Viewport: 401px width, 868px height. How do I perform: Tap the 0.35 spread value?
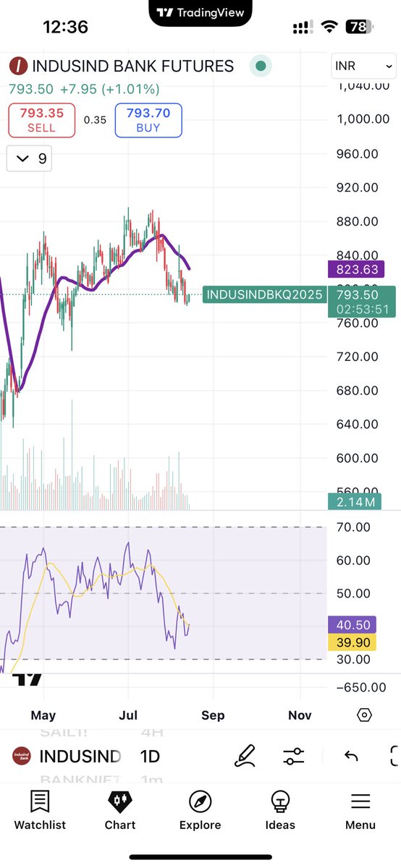(x=95, y=120)
